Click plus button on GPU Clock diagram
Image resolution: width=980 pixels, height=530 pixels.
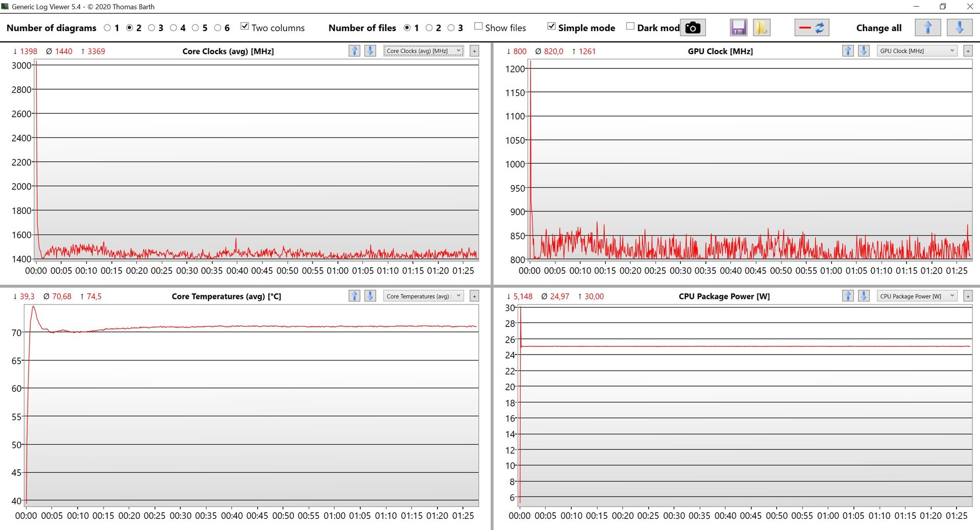tap(968, 51)
